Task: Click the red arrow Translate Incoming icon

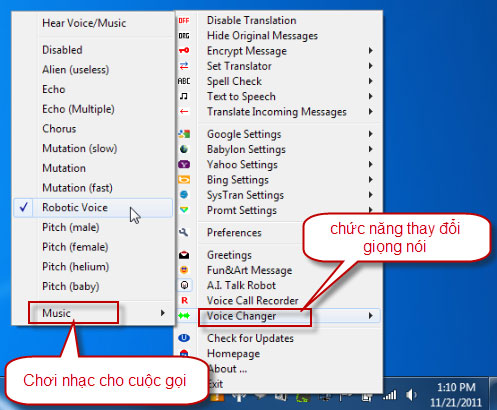Action: click(184, 112)
